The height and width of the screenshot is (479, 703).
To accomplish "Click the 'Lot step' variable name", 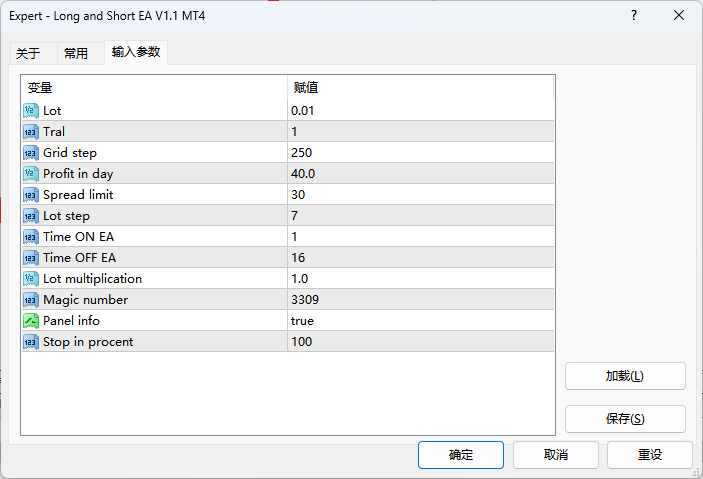I will 66,216.
